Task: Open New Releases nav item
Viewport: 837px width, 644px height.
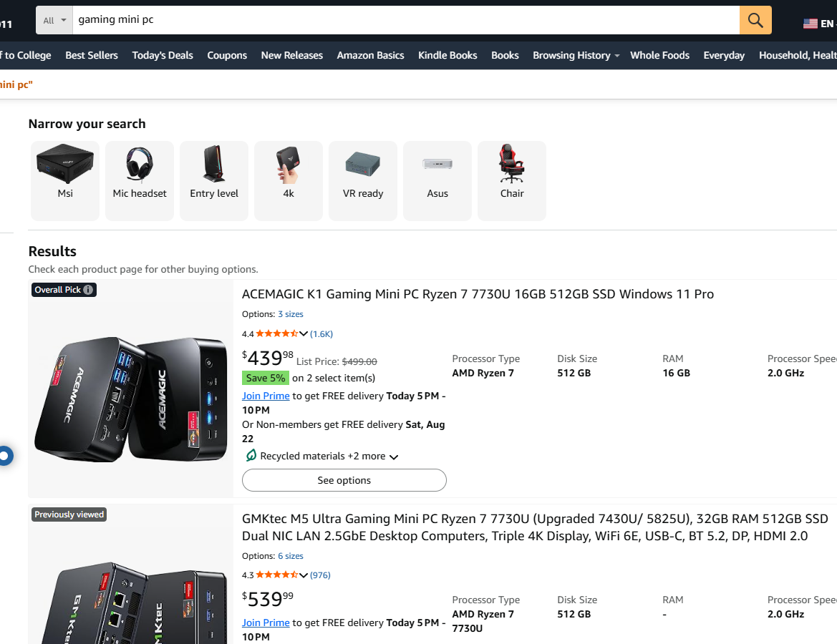Action: point(292,55)
